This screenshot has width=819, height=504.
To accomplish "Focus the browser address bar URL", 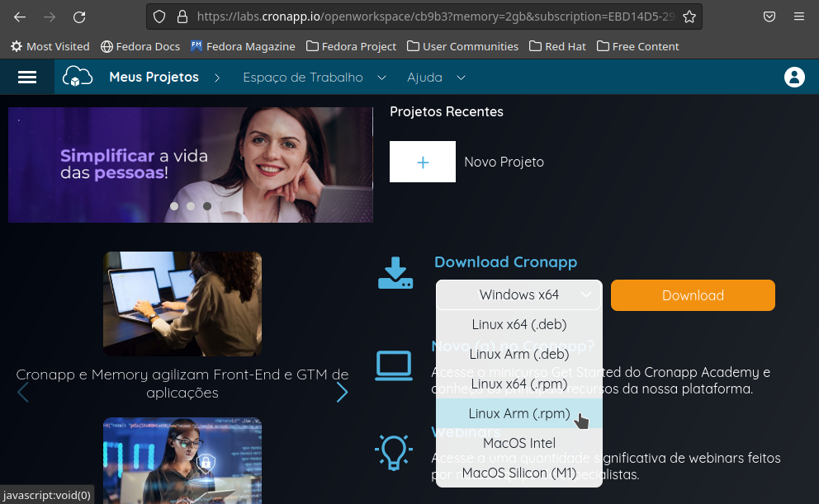I will 436,16.
